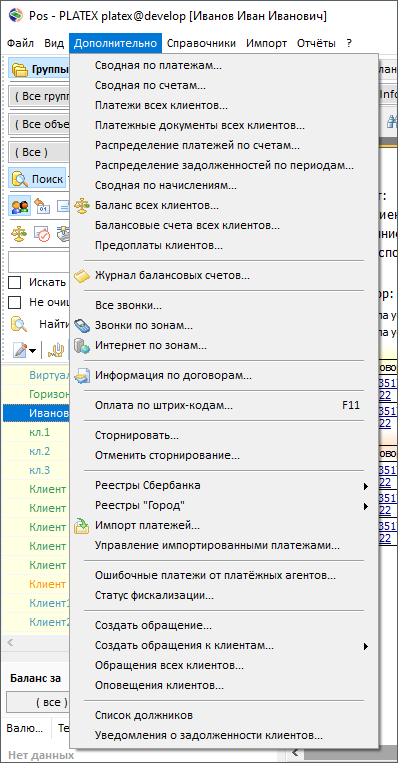Select Создать обращение menu item
Image resolution: width=398 pixels, height=763 pixels.
224,626
